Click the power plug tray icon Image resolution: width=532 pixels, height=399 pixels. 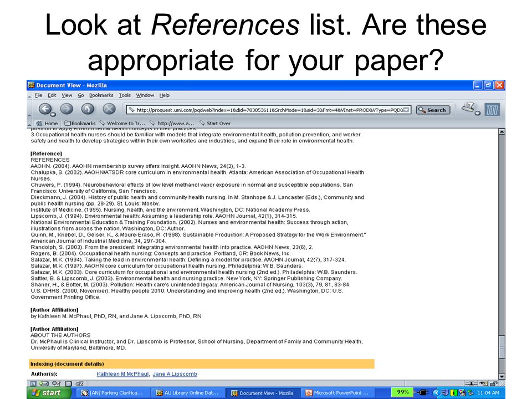pos(422,392)
